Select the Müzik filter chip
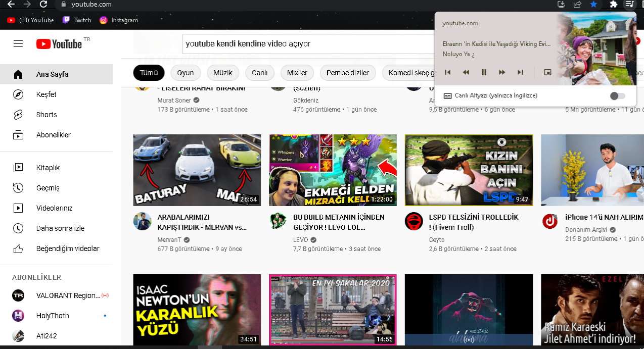Viewport: 644px width, 349px height. 223,73
